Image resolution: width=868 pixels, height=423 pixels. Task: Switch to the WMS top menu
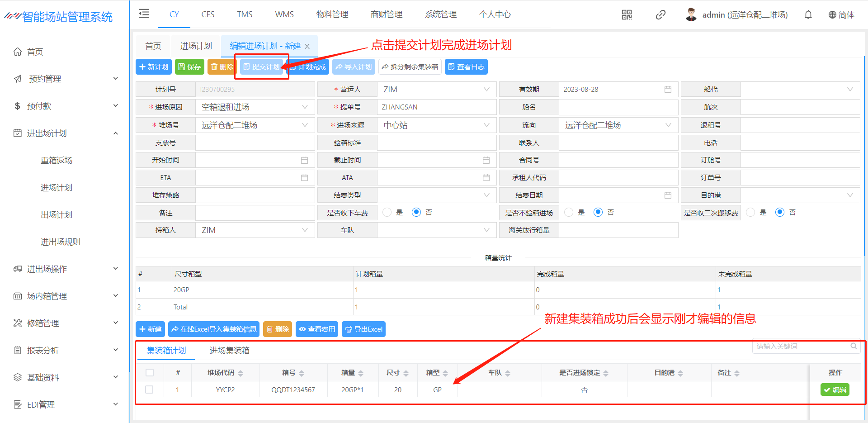[284, 14]
